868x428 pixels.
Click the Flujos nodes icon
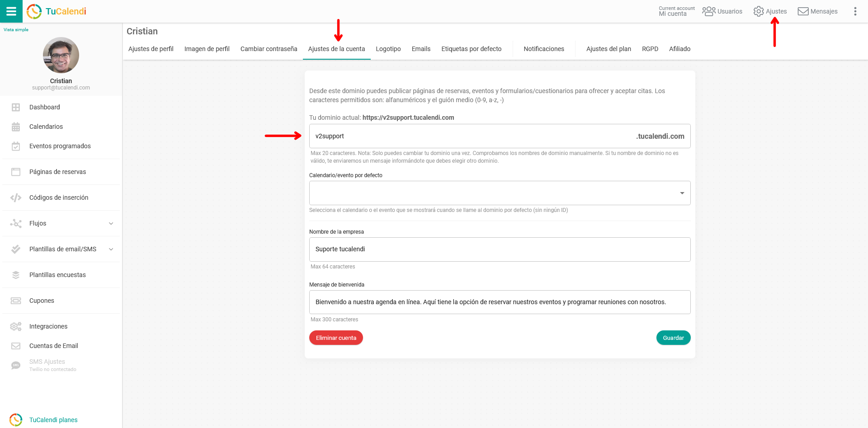[x=16, y=223]
